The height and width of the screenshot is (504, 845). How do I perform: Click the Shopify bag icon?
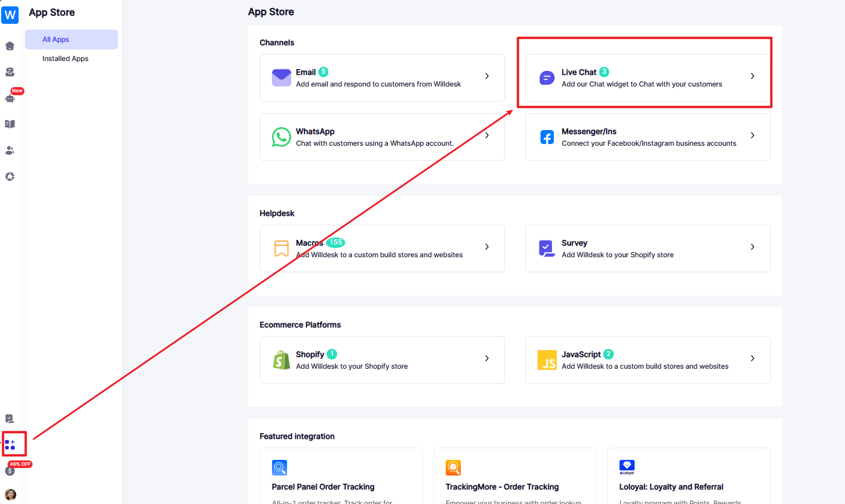coord(281,360)
